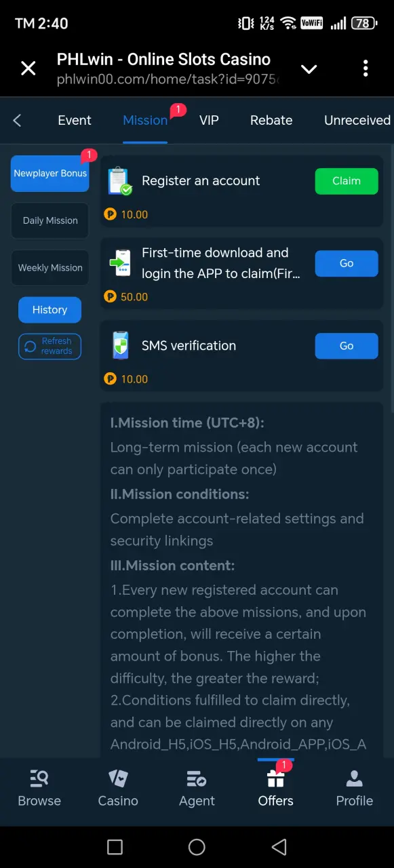Image resolution: width=394 pixels, height=868 pixels.
Task: Switch to the Rebate tab
Action: (271, 120)
